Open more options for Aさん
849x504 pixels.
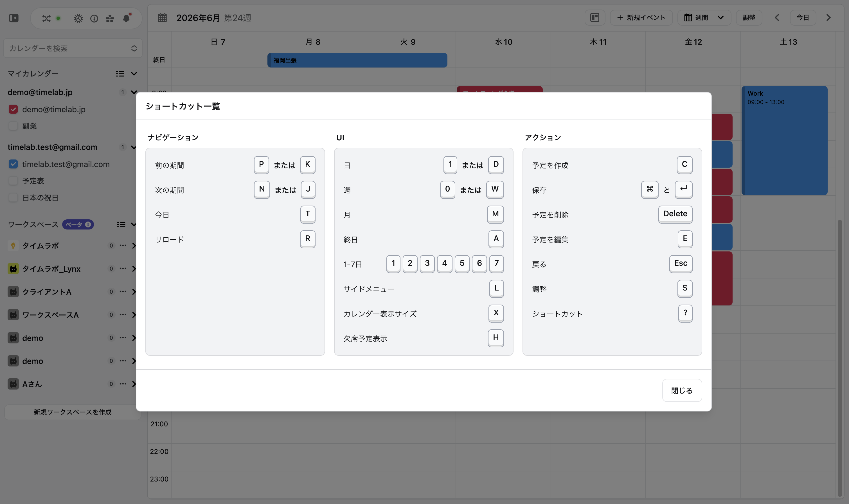tap(123, 384)
